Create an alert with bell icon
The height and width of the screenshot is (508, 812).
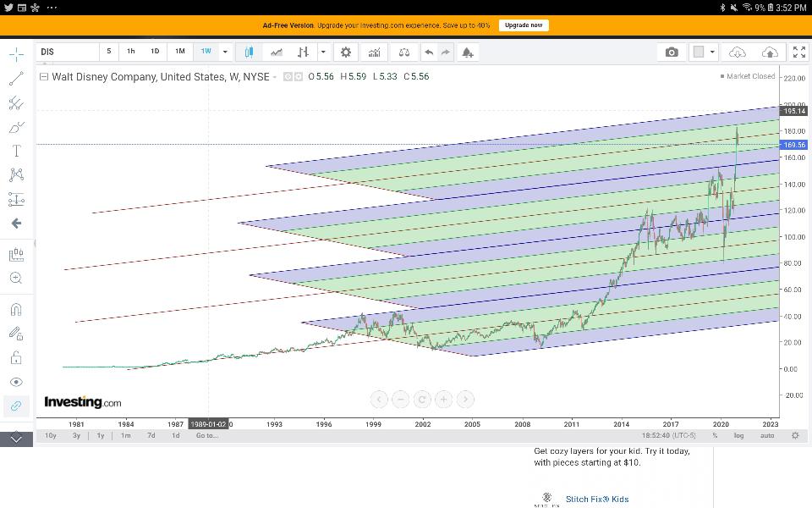point(468,52)
